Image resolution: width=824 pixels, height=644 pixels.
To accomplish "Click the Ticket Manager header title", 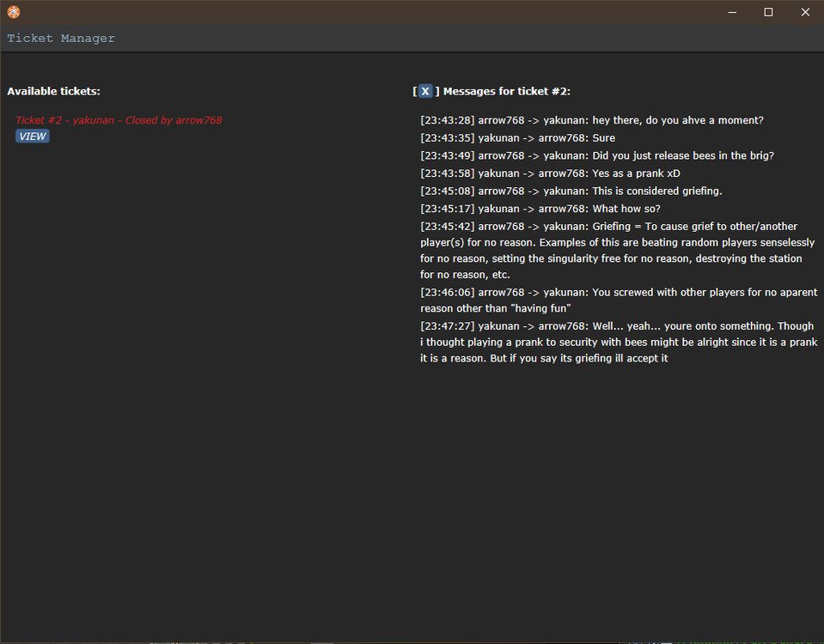I will tap(61, 39).
